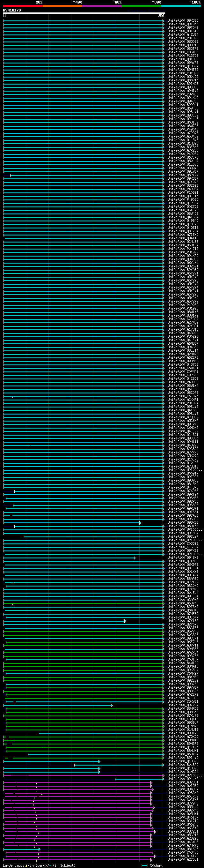
Task: Select hit label UniRef100_Q93XB6
Action: click(x=183, y=523)
